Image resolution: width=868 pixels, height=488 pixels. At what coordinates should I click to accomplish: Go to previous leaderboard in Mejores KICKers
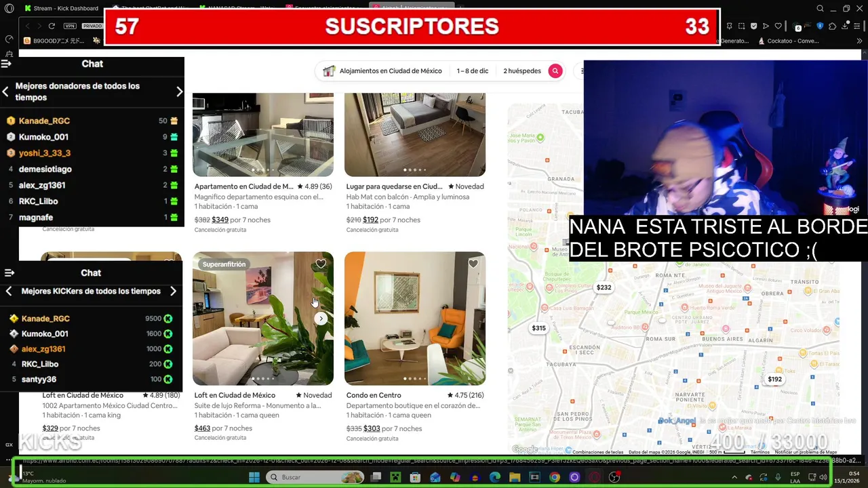(8, 291)
